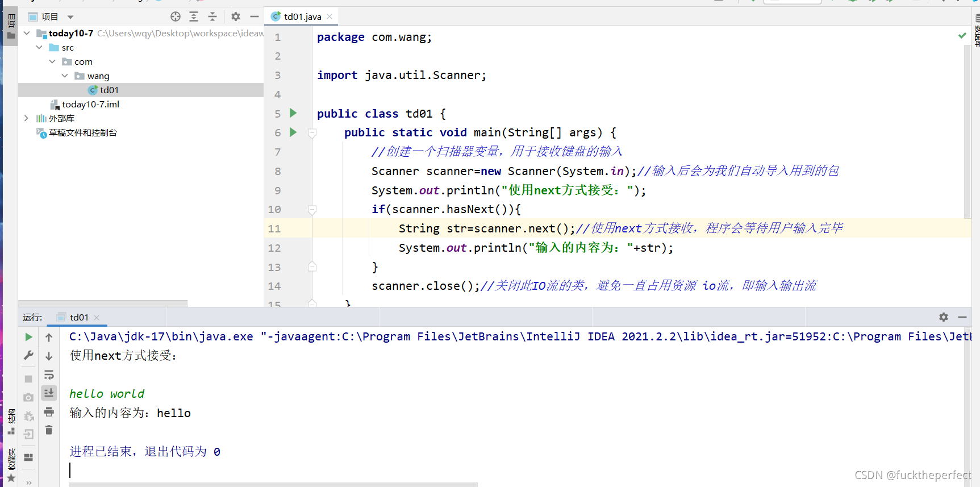Click the print console output icon

(x=49, y=411)
